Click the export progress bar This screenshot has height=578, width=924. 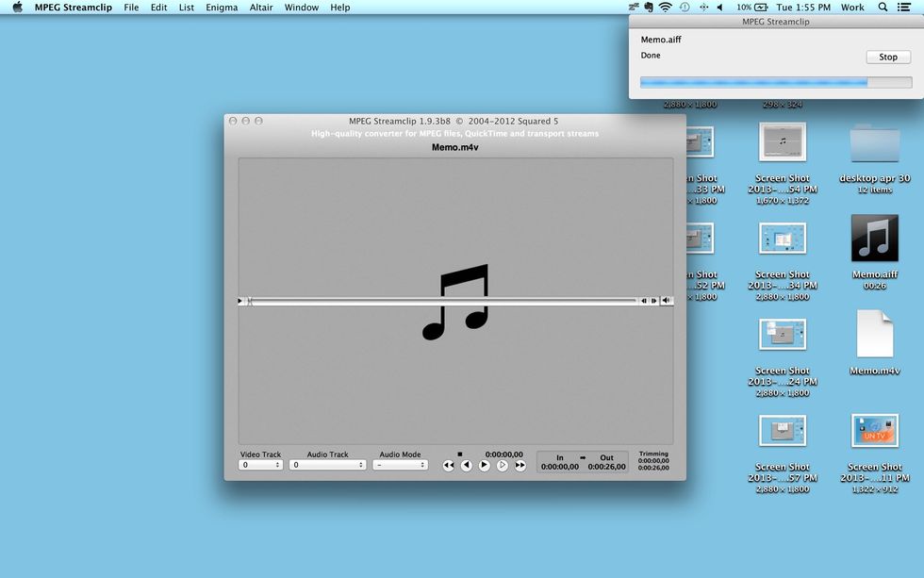click(776, 82)
